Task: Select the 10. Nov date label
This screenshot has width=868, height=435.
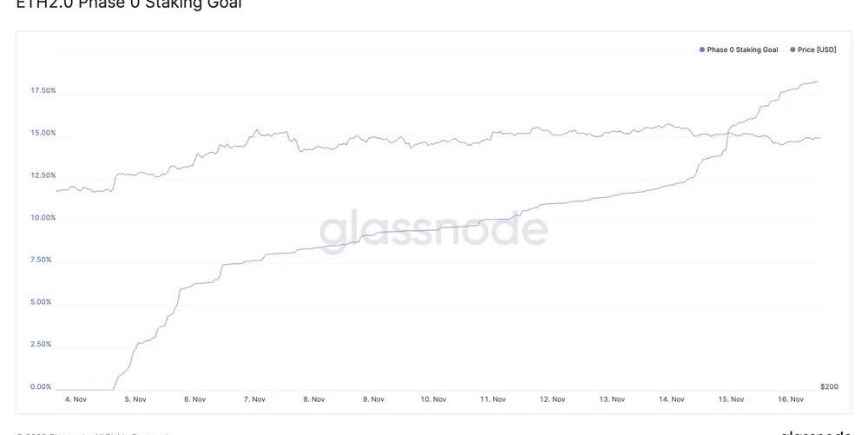Action: coord(433,399)
